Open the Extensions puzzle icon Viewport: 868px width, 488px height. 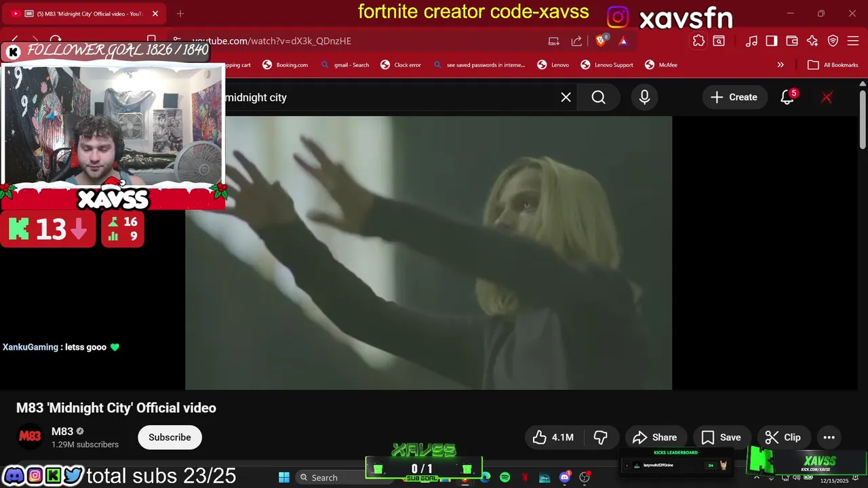(x=698, y=41)
